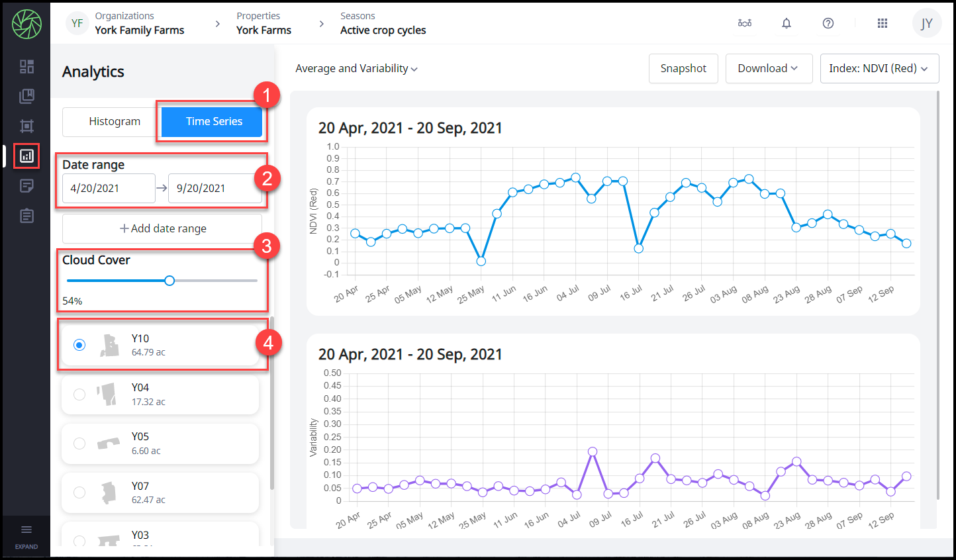Click the Snapshot button
The height and width of the screenshot is (560, 956).
click(x=683, y=69)
